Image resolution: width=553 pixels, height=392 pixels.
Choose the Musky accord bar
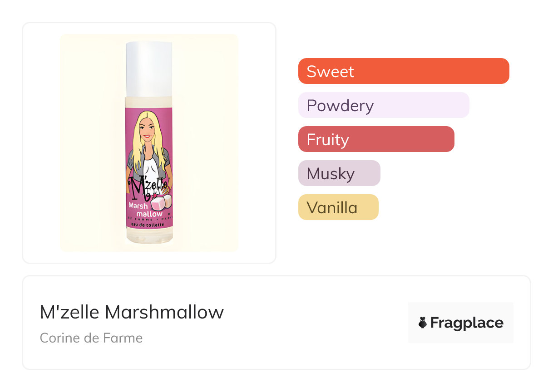point(339,173)
